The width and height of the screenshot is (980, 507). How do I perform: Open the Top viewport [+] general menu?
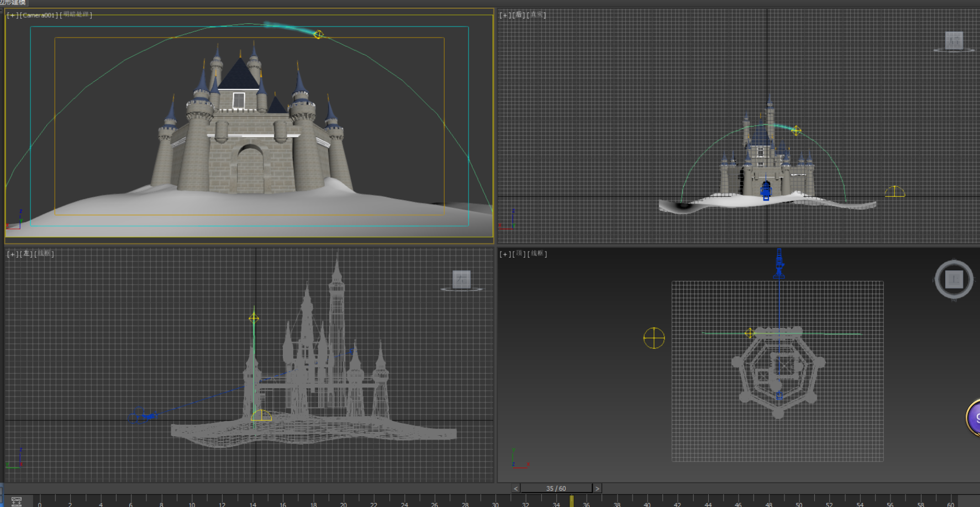(x=505, y=254)
